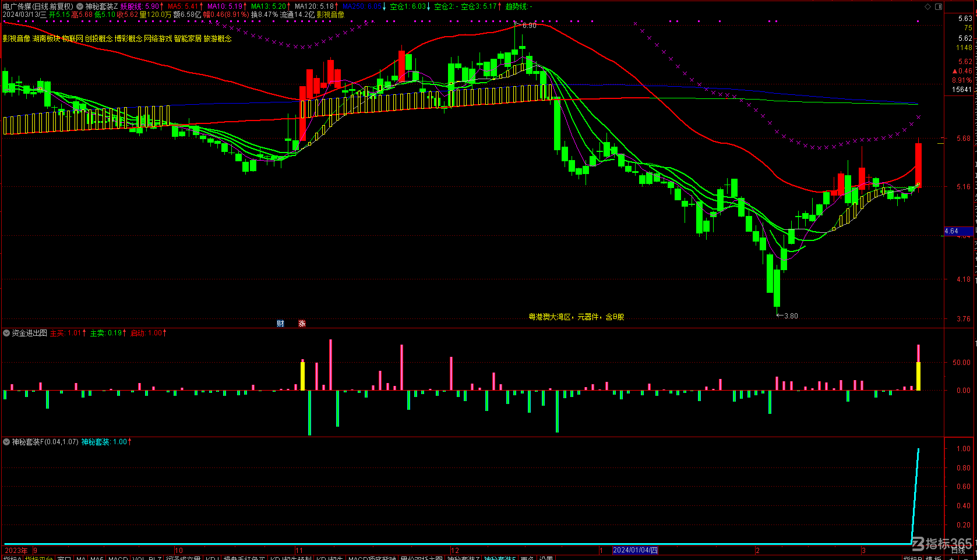Expand the 神秘套装F indicator dropdown arrow
This screenshot has height=560, width=977.
(6, 442)
